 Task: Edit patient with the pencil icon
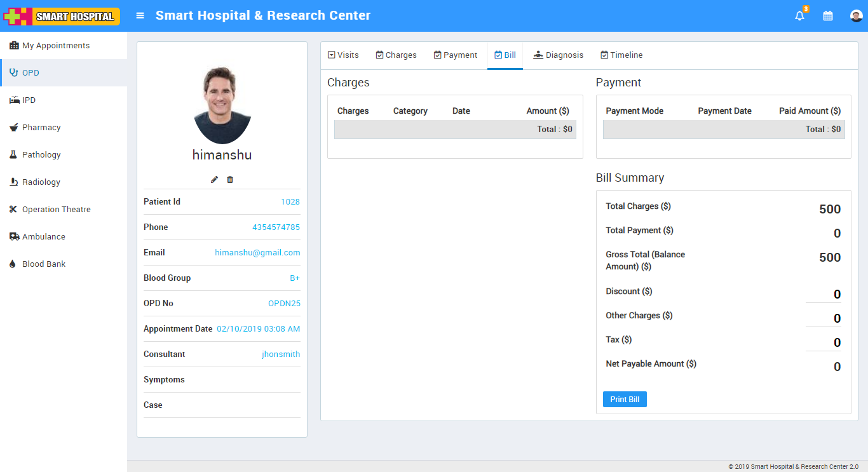click(214, 180)
